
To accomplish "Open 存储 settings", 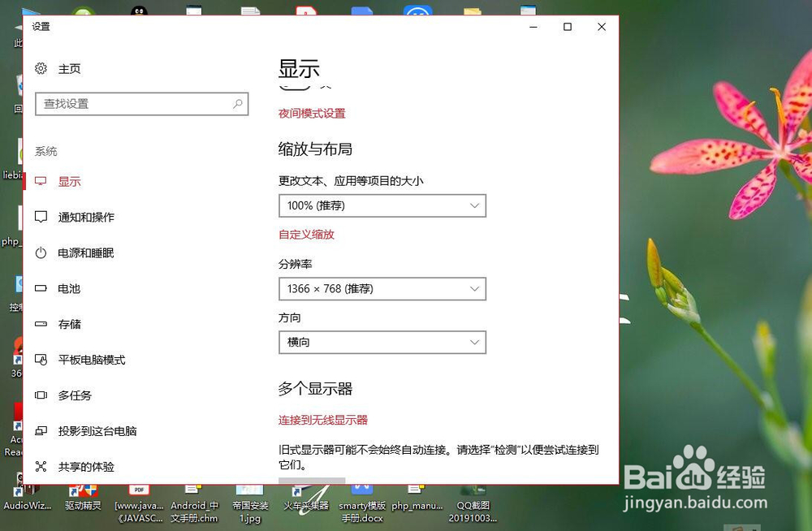I will click(x=69, y=324).
